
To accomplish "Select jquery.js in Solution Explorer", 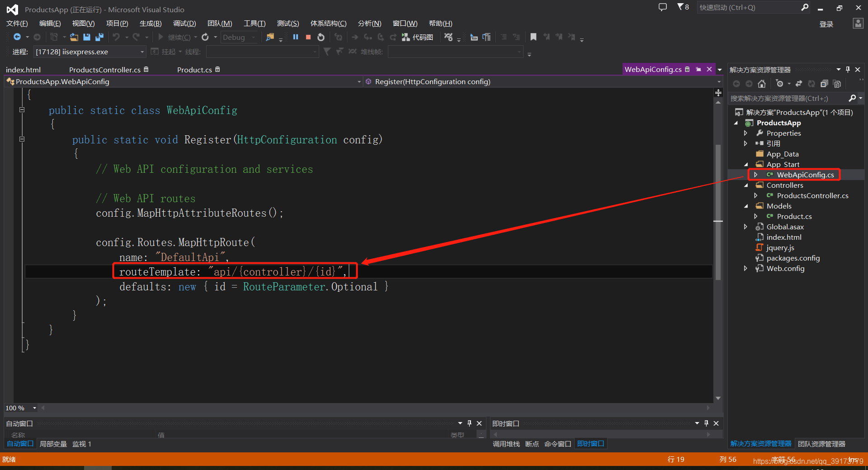I will point(780,247).
